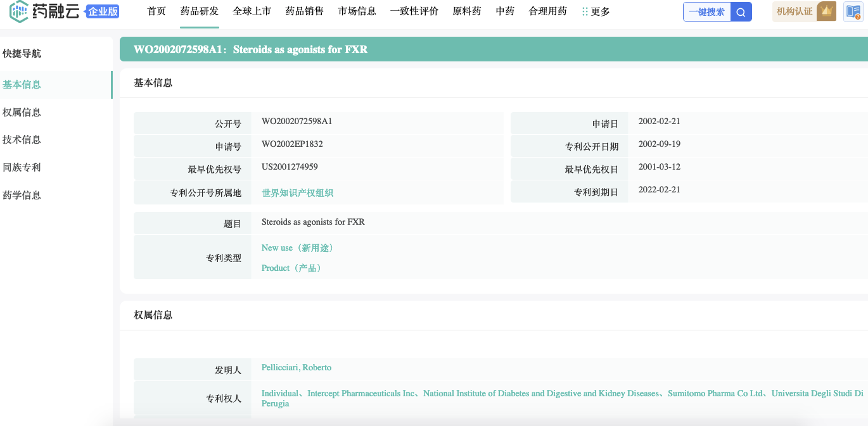Click earliest priority date 2001-03-12
Viewport: 868px width, 426px height.
coord(660,166)
